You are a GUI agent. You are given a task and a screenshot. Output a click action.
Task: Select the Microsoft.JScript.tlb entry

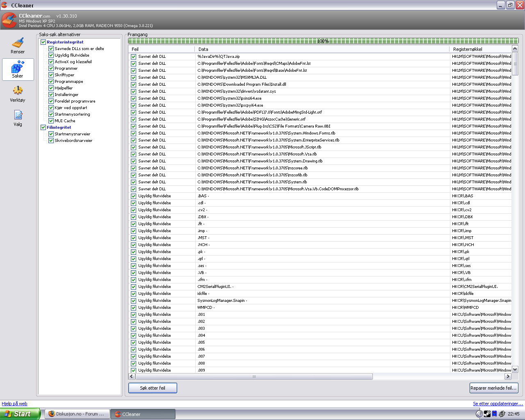pos(259,147)
